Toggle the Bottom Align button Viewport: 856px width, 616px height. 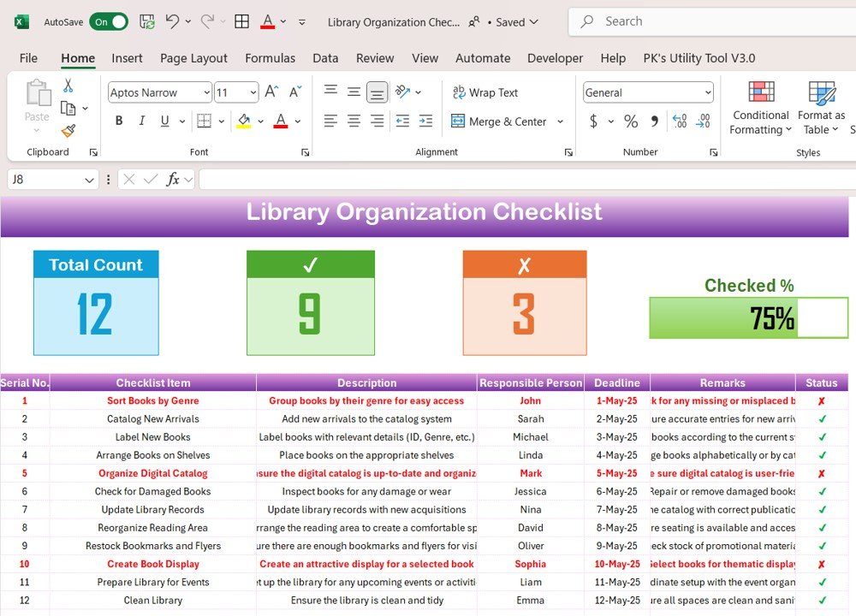377,92
